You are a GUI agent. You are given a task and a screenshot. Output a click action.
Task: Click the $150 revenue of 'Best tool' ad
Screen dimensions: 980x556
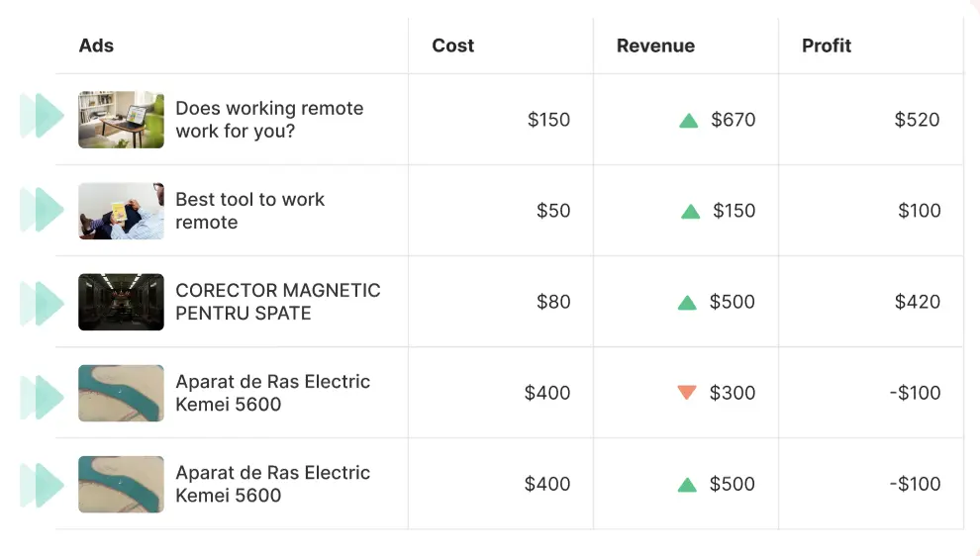[734, 211]
